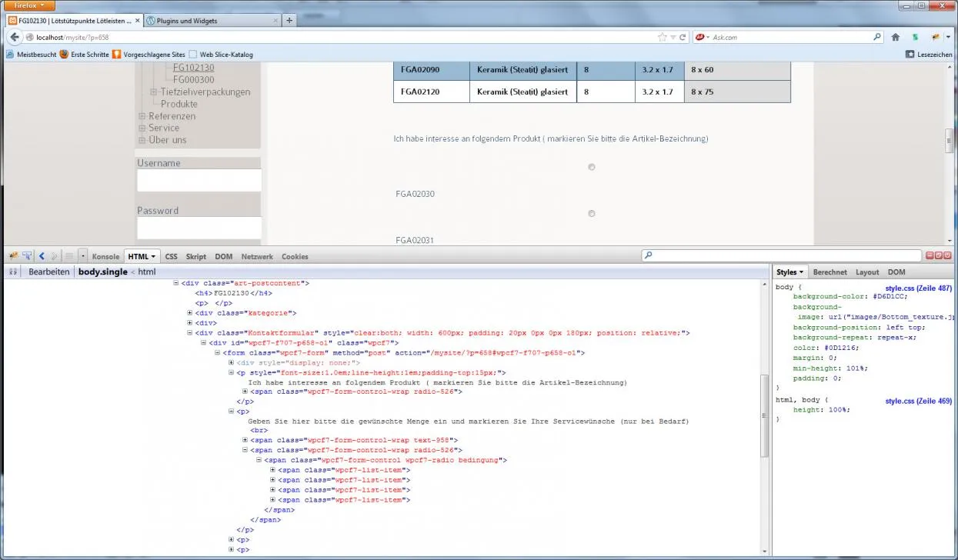Viewport: 958px width, 560px height.
Task: Click into the Username input field
Action: click(x=199, y=181)
